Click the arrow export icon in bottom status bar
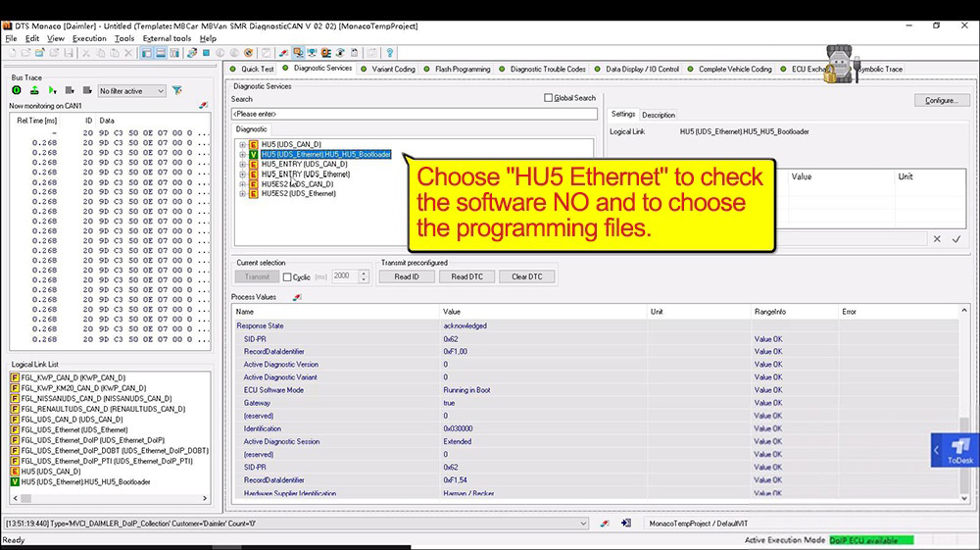The width and height of the screenshot is (980, 550). point(625,524)
